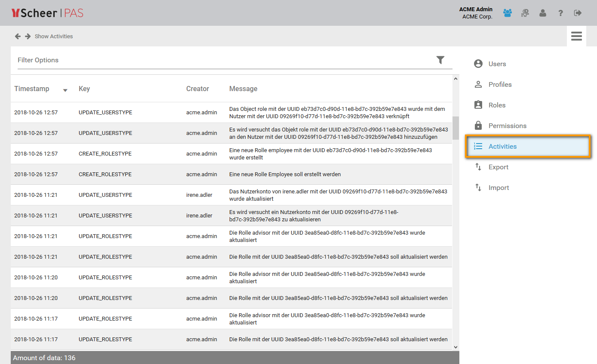Open the Import function
This screenshot has height=364, width=597.
(499, 187)
